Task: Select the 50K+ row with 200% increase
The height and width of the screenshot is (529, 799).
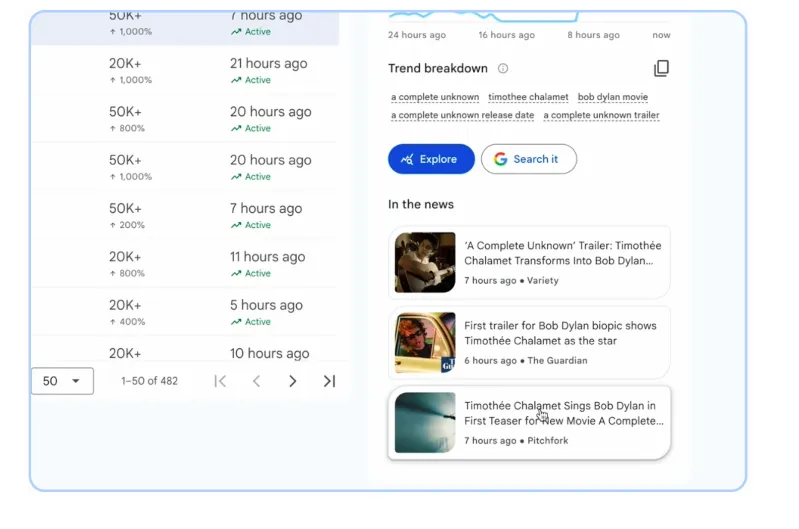Action: (x=185, y=215)
